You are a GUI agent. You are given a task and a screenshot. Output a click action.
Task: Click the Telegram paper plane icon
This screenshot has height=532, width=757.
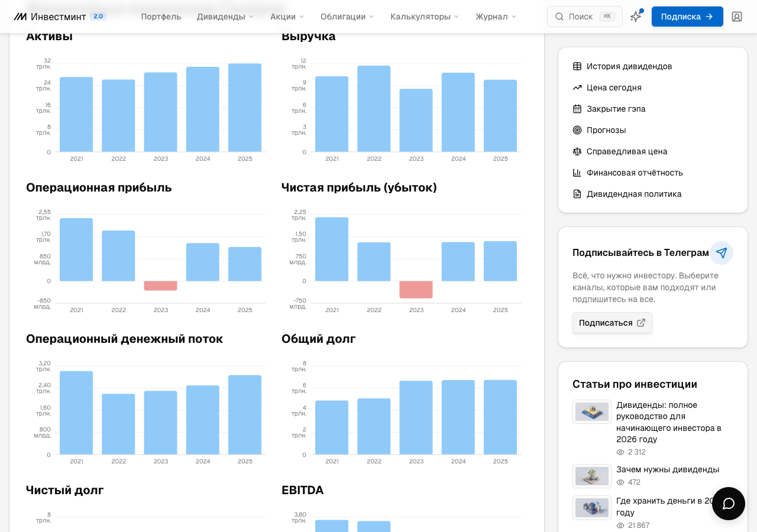click(x=722, y=253)
